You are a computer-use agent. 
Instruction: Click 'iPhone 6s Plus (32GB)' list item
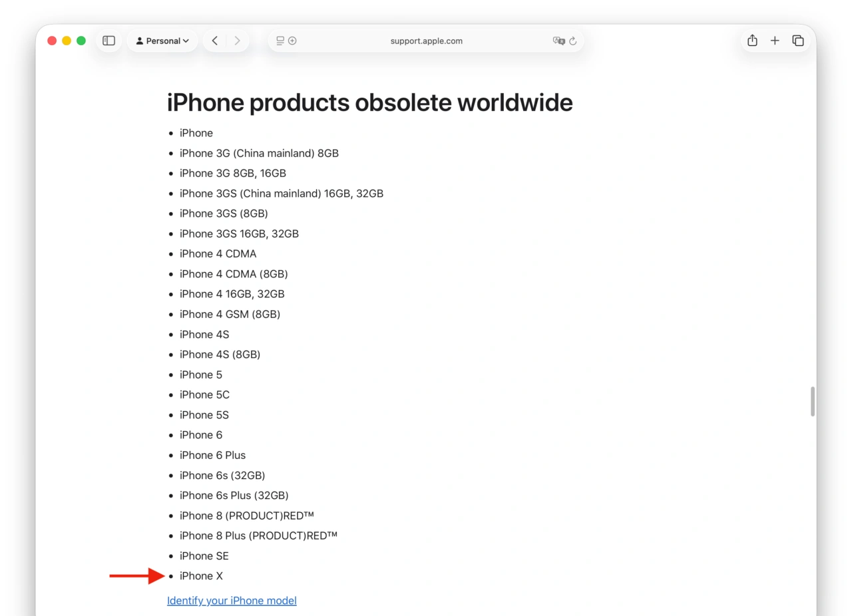coord(234,496)
